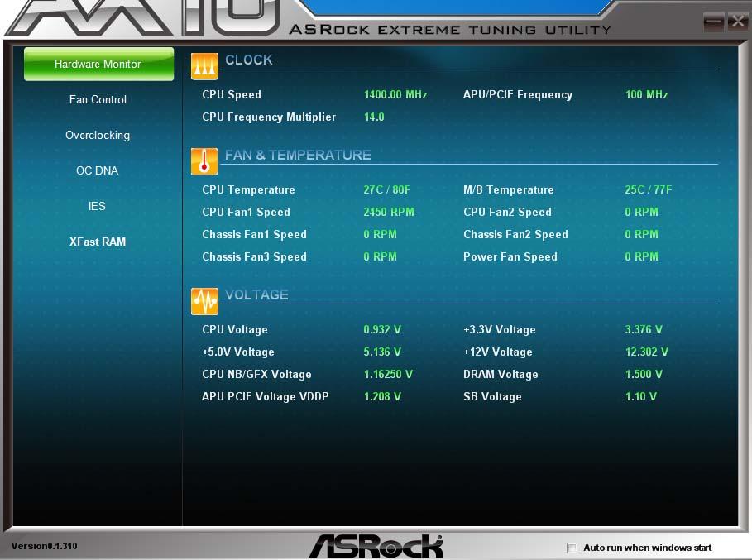Image resolution: width=752 pixels, height=560 pixels.
Task: Click the APU/PCIE Frequency label
Action: pyautogui.click(x=518, y=94)
